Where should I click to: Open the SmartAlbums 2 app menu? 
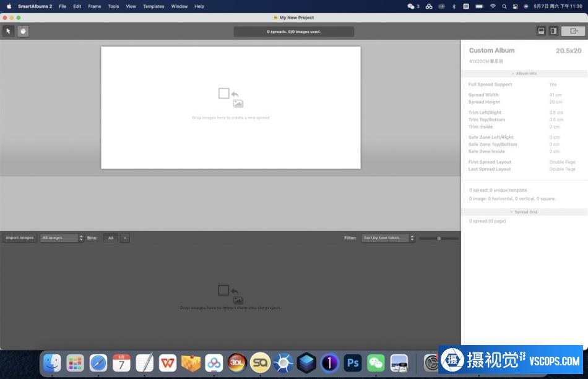(35, 6)
